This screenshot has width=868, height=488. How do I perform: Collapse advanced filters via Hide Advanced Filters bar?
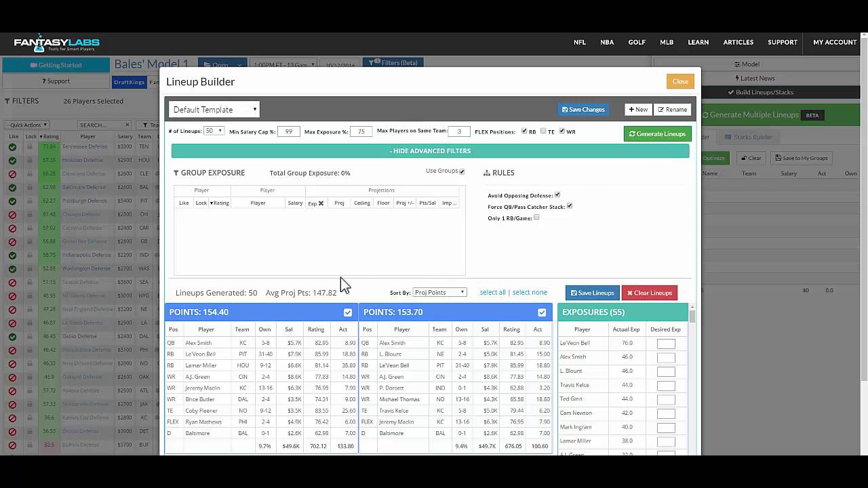(430, 150)
